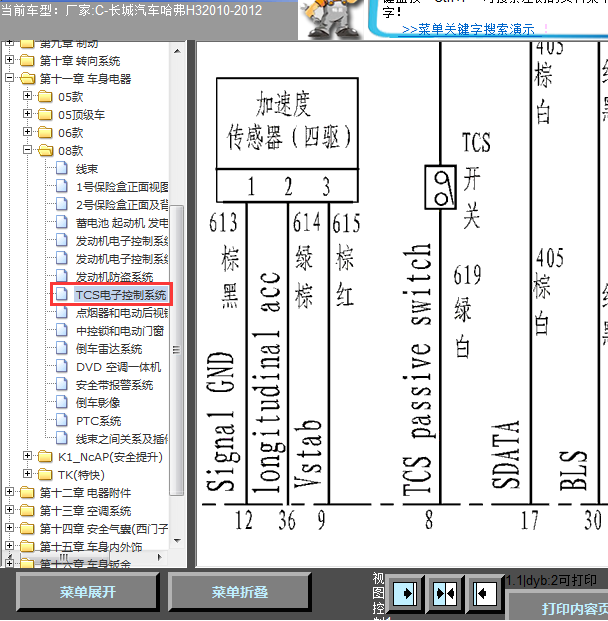Select TCS电子控制系统 in the tree

point(120,295)
